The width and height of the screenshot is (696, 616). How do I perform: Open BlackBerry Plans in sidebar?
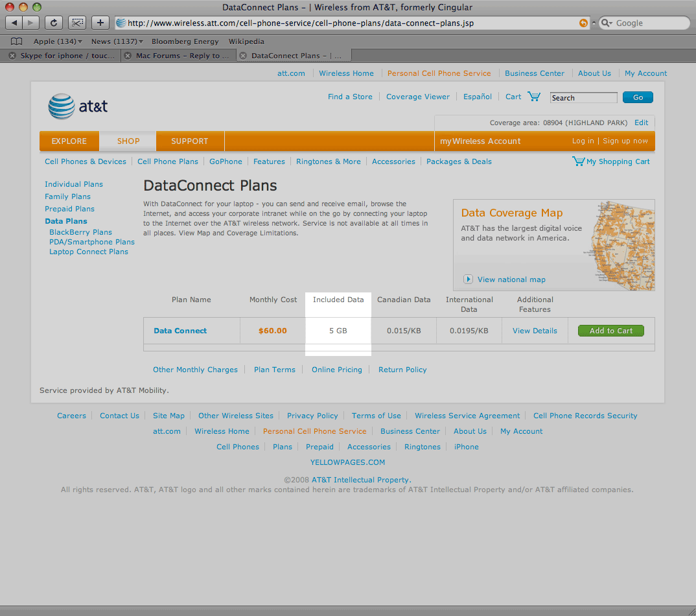pyautogui.click(x=80, y=232)
